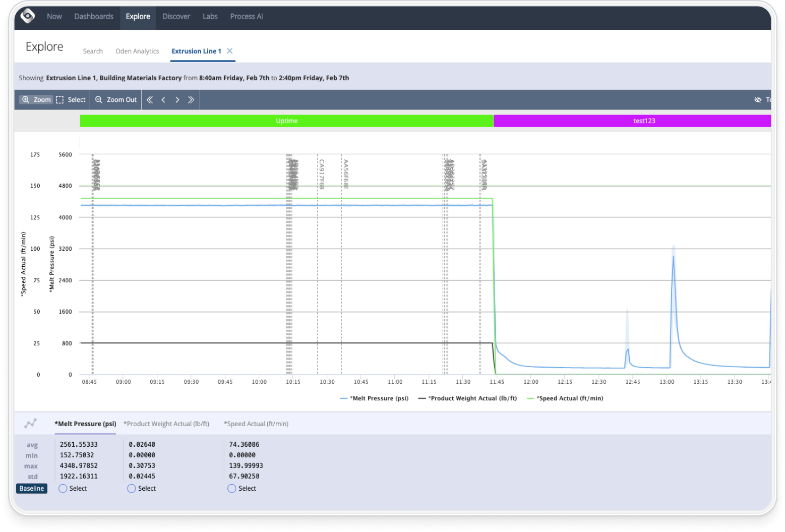The height and width of the screenshot is (532, 785).
Task: Activate the Zoom magnifier tool
Action: [x=36, y=100]
